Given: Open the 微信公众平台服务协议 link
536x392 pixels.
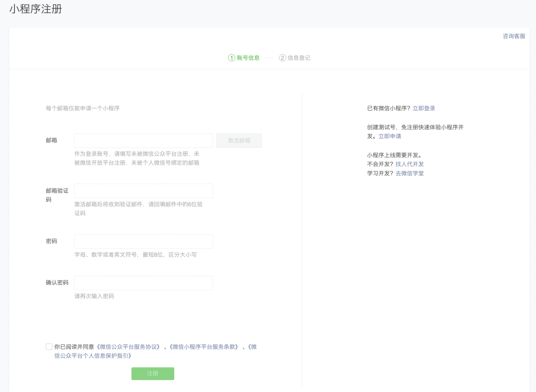Looking at the screenshot, I should (129, 346).
